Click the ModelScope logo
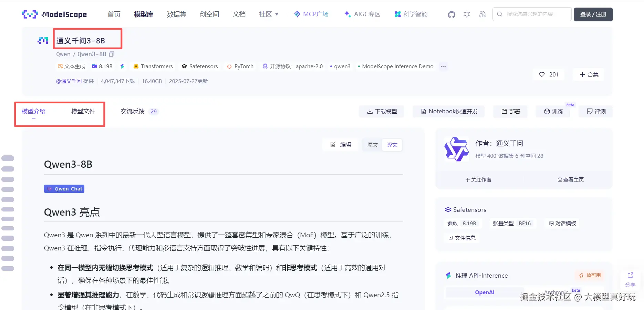 (54, 14)
